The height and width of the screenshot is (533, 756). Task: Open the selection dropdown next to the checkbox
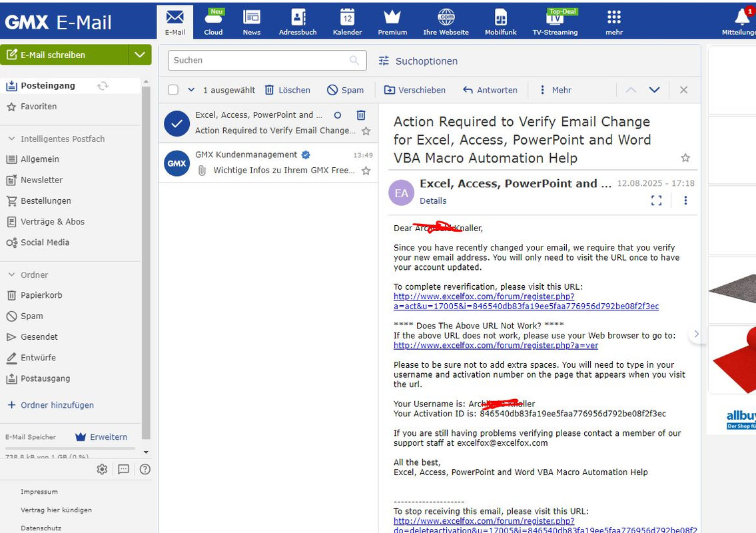(191, 90)
